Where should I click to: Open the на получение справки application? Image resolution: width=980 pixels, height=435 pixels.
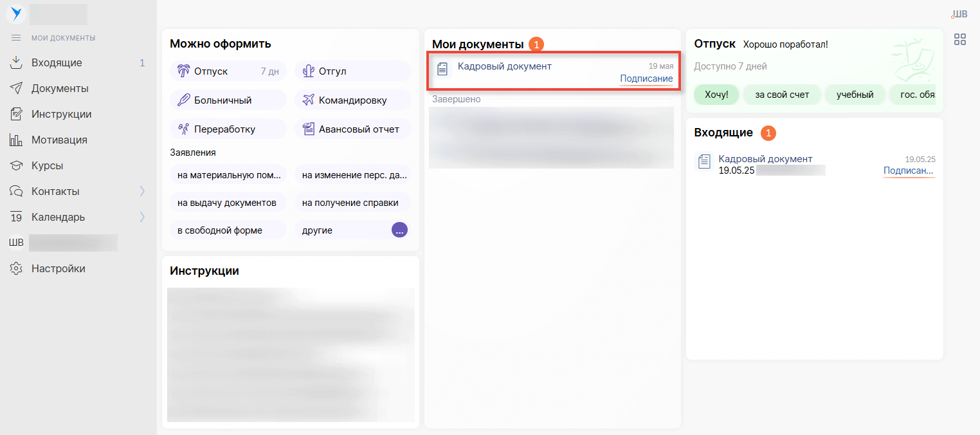pyautogui.click(x=352, y=203)
